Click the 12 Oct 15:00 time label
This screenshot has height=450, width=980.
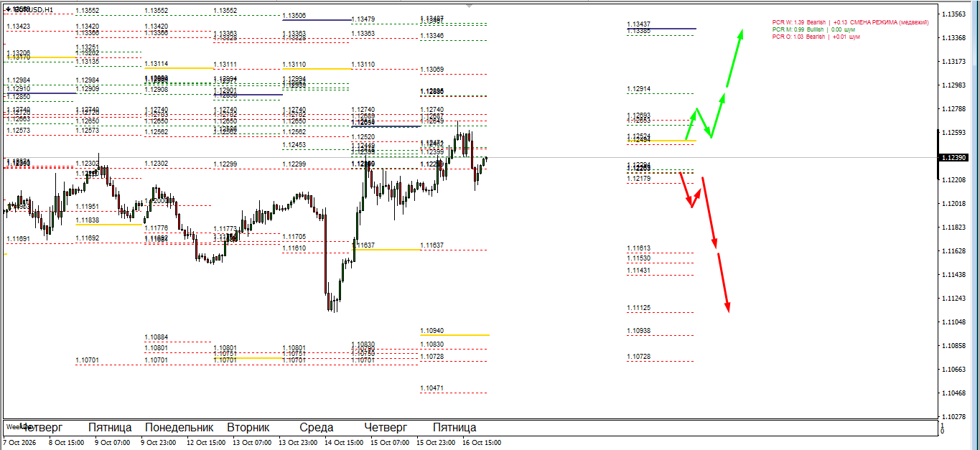(206, 443)
